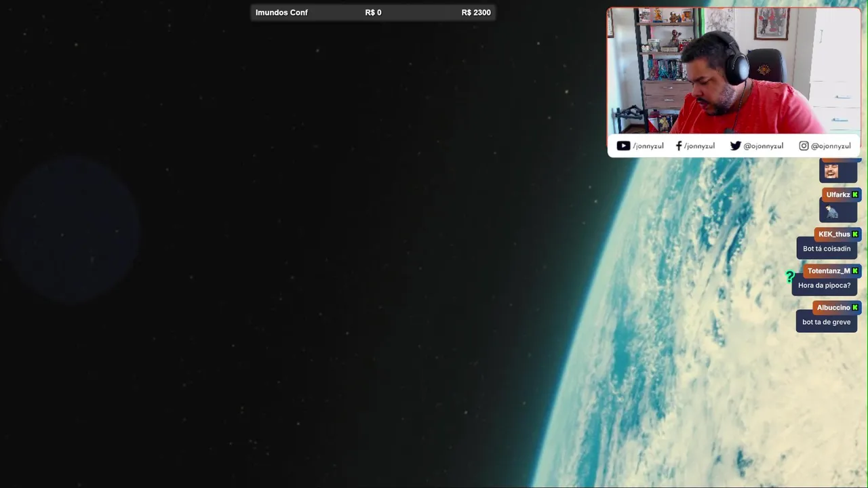Click the green question mark icon
Viewport: 868px width, 488px height.
pyautogui.click(x=790, y=277)
